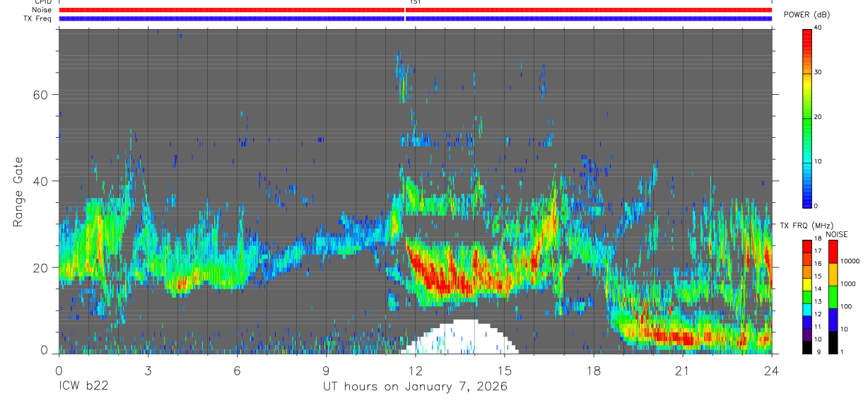Click 'UT hours on January 7, 2026' label

[x=415, y=387]
